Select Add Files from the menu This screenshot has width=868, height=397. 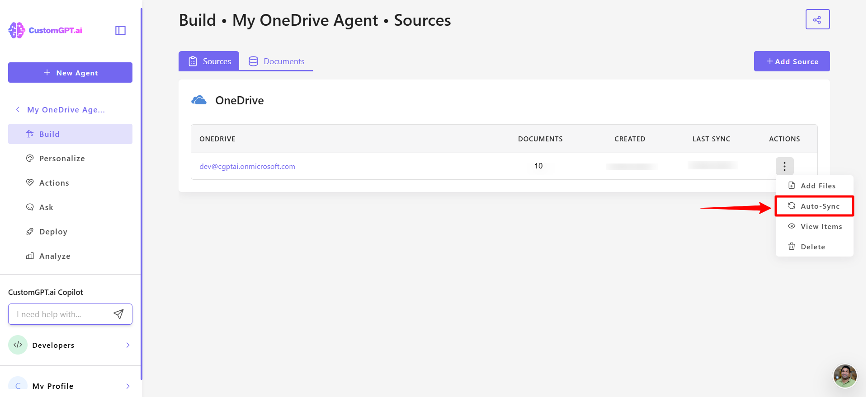(814, 186)
